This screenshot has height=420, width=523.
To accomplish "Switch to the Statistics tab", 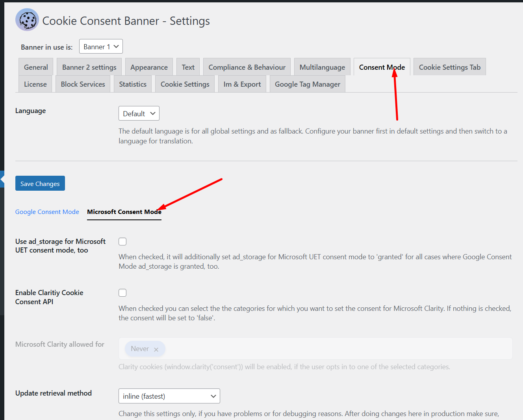I will pyautogui.click(x=132, y=84).
